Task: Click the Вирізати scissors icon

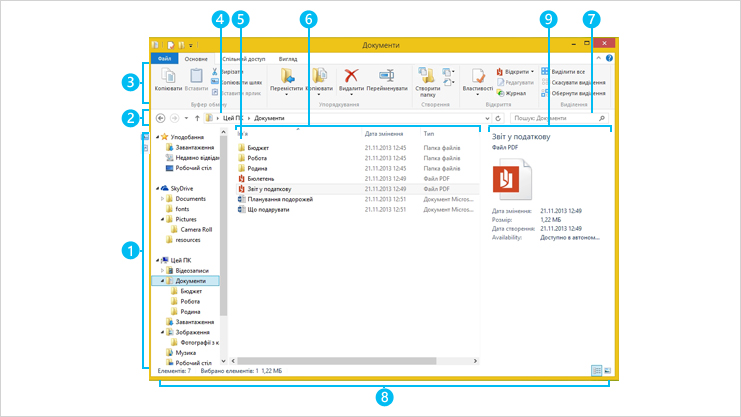Action: pos(215,71)
